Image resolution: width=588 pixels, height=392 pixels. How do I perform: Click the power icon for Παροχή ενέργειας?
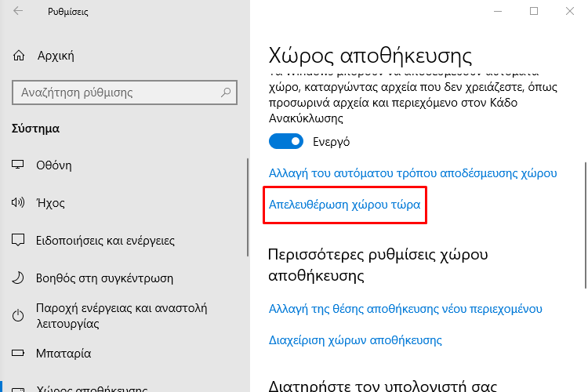(x=18, y=315)
